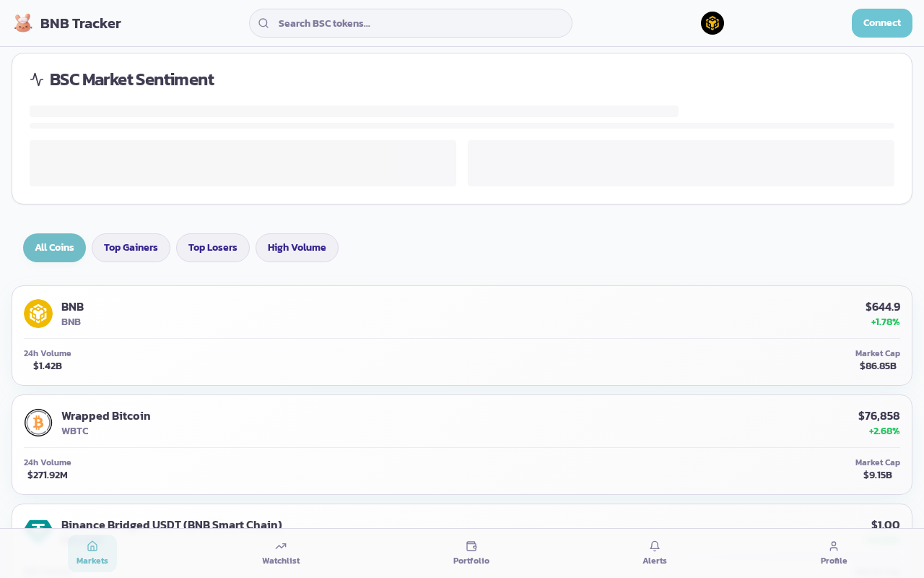Click the search magnifier icon
Viewport: 924px width, 578px height.
(263, 23)
